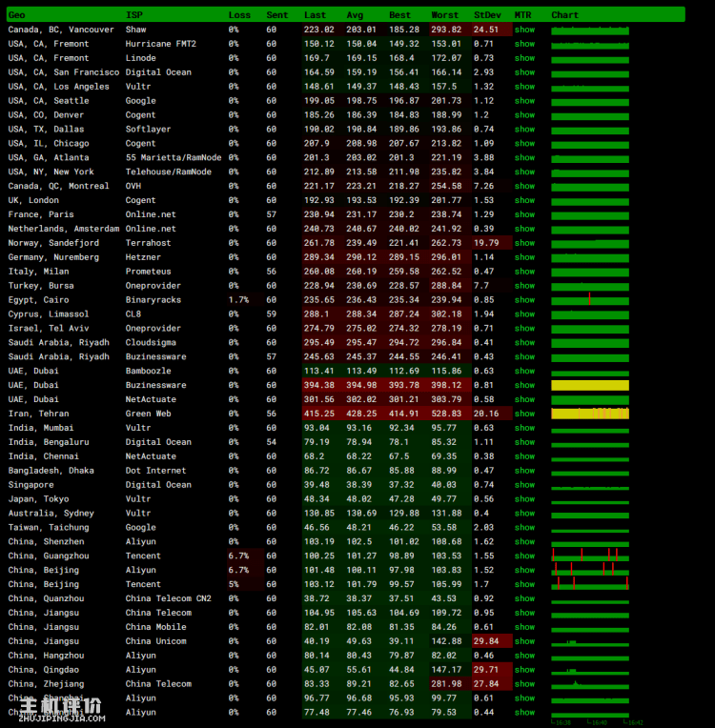Viewport: 715px width, 728px height.
Task: Open show link for Chicago Cogent
Action: coord(524,144)
